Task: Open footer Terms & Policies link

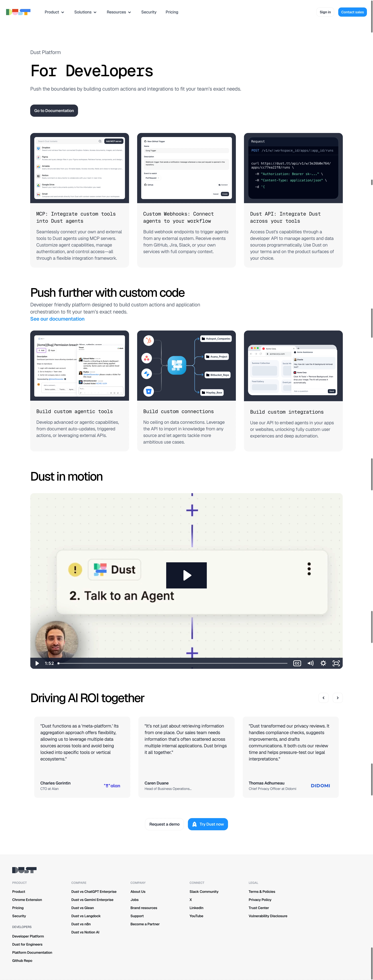Action: (x=262, y=892)
